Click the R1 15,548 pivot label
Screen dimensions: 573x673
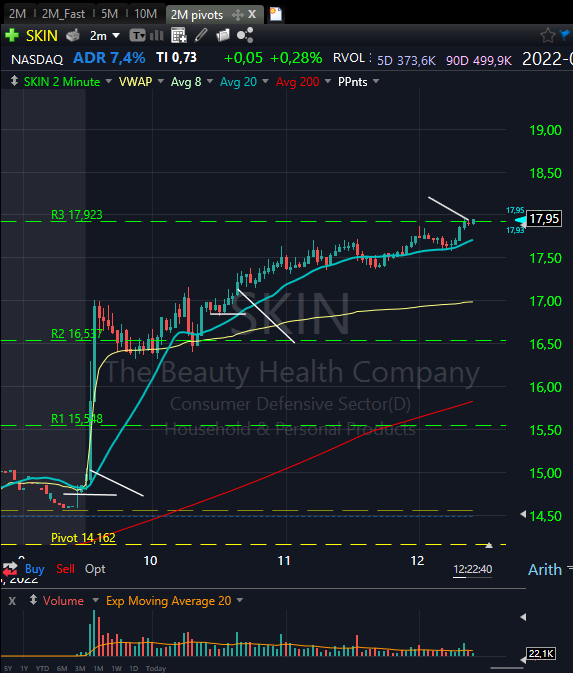77,418
